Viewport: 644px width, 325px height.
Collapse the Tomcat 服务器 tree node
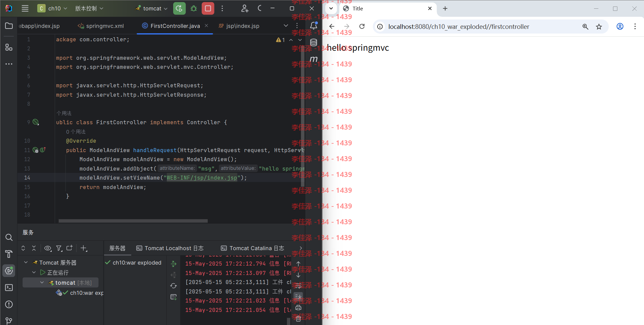[x=26, y=262]
